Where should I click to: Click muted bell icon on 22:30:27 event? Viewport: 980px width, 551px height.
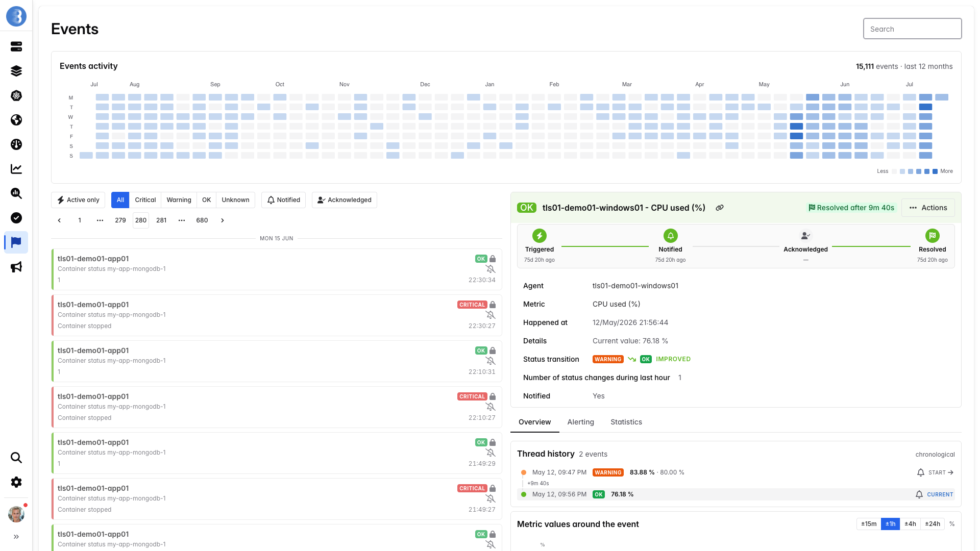tap(491, 315)
